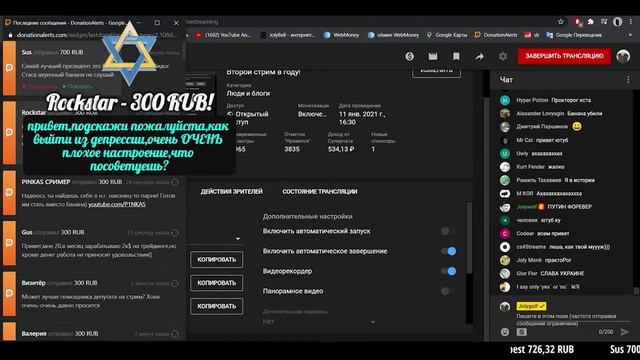The width and height of the screenshot is (640, 360).
Task: Enable Включить автоматический запуск toggle
Action: (448, 231)
